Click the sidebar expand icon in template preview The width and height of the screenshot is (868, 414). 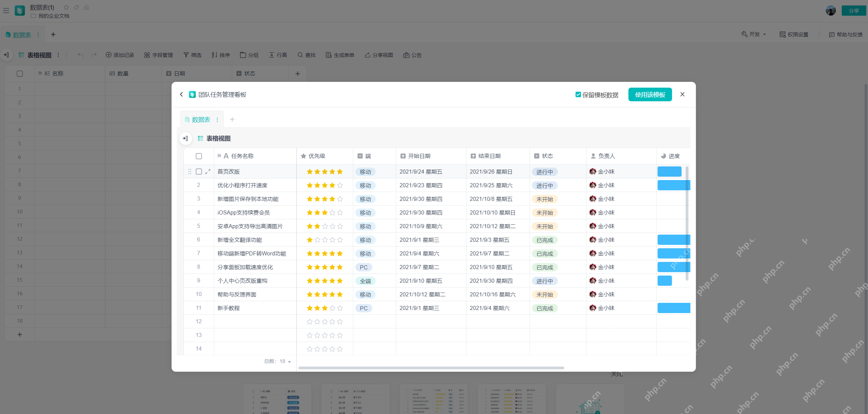pyautogui.click(x=185, y=138)
